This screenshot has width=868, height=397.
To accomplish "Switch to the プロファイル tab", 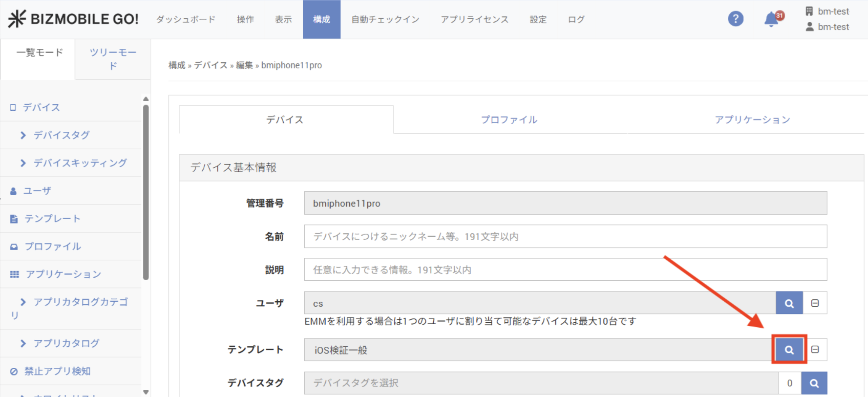I will 509,120.
